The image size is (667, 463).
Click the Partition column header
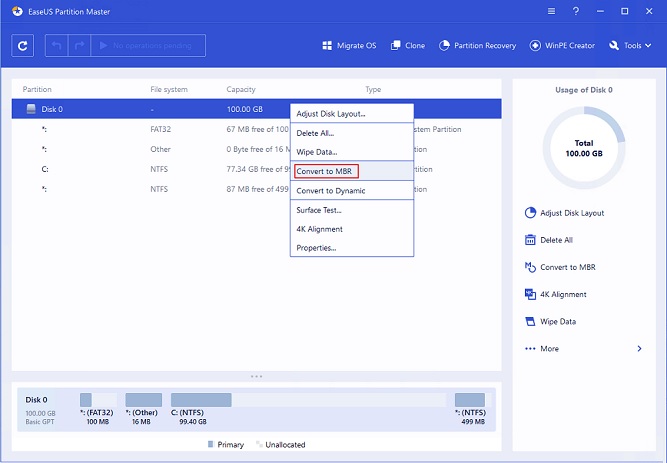[x=37, y=89]
